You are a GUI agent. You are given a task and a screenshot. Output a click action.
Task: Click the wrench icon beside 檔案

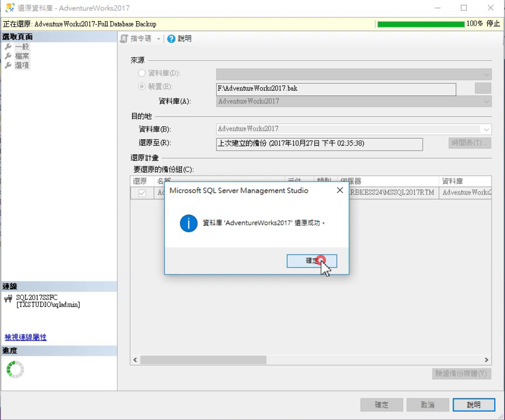(8, 56)
